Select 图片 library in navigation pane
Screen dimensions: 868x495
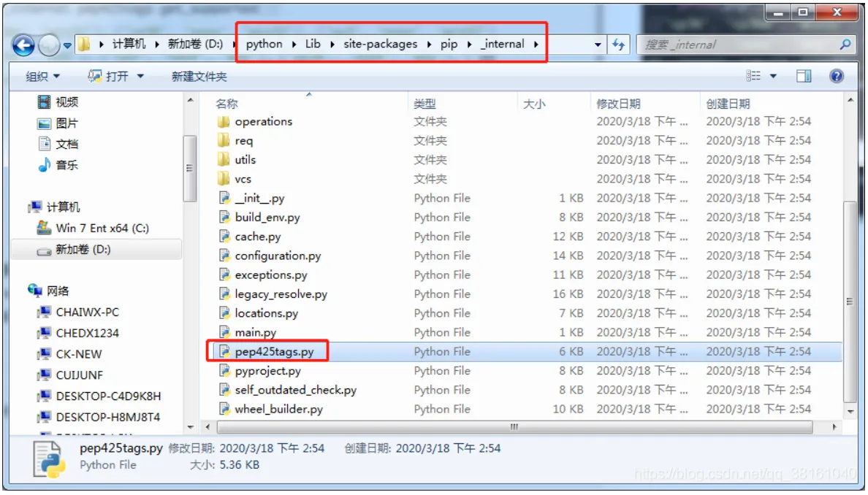pos(58,123)
